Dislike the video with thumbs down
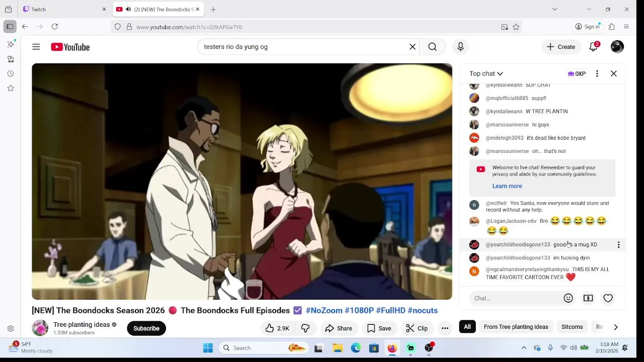The image size is (644, 362). pyautogui.click(x=305, y=328)
